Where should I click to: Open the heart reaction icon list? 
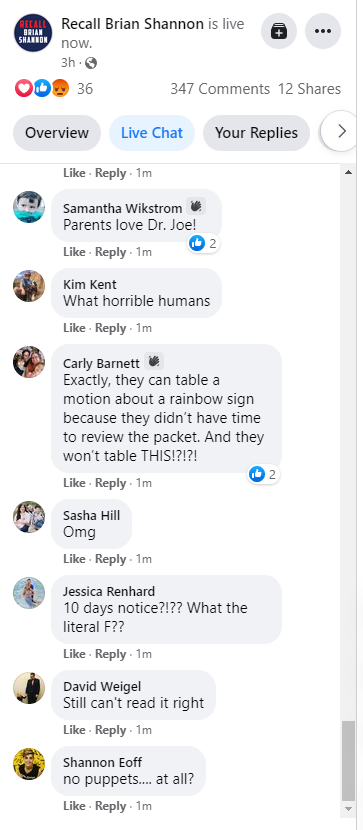click(23, 88)
